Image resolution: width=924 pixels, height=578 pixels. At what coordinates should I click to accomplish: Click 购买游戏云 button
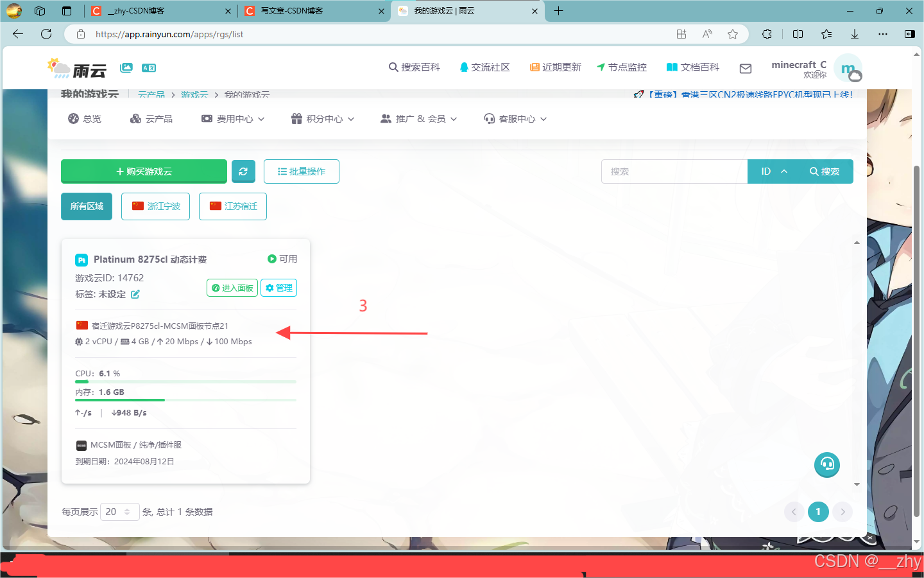tap(144, 171)
